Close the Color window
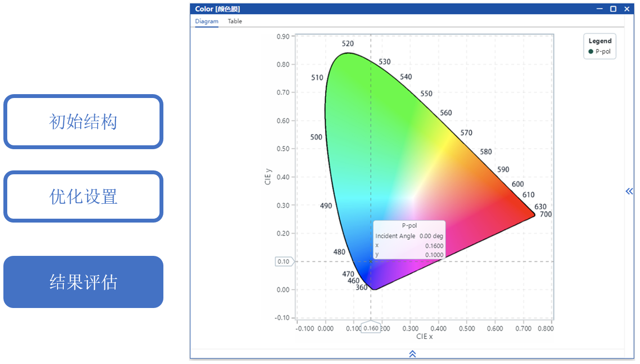 pyautogui.click(x=626, y=9)
